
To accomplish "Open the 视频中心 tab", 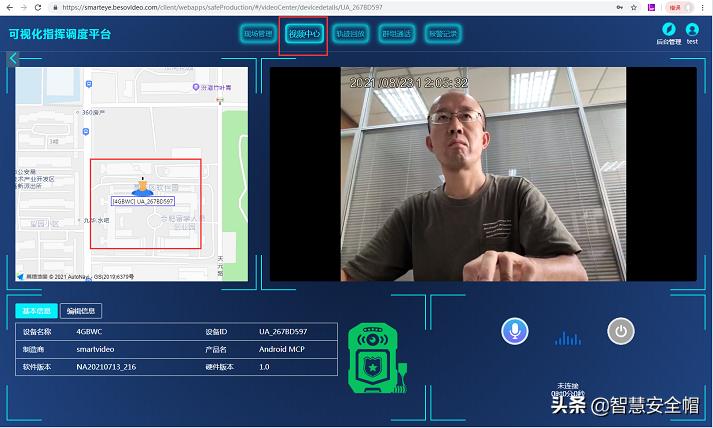I will click(x=303, y=34).
